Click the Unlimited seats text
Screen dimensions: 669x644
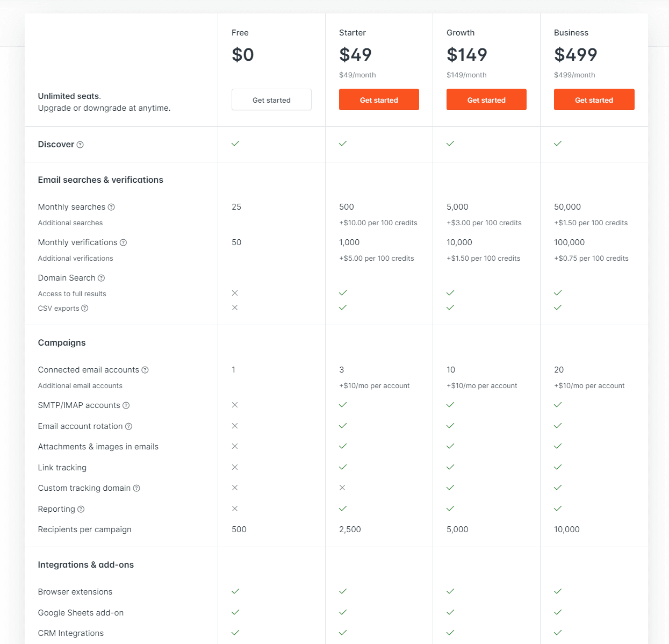click(68, 96)
